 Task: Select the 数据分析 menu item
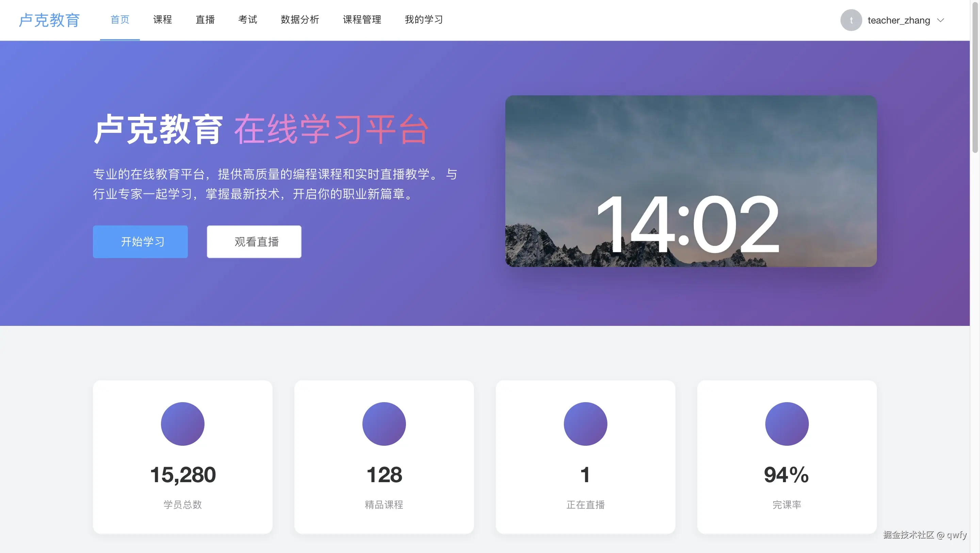click(300, 20)
